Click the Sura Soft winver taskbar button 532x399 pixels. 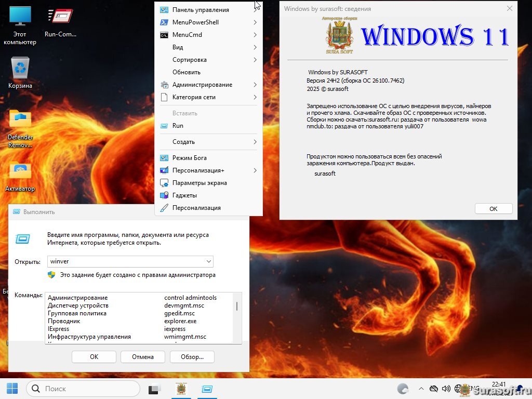(x=181, y=389)
